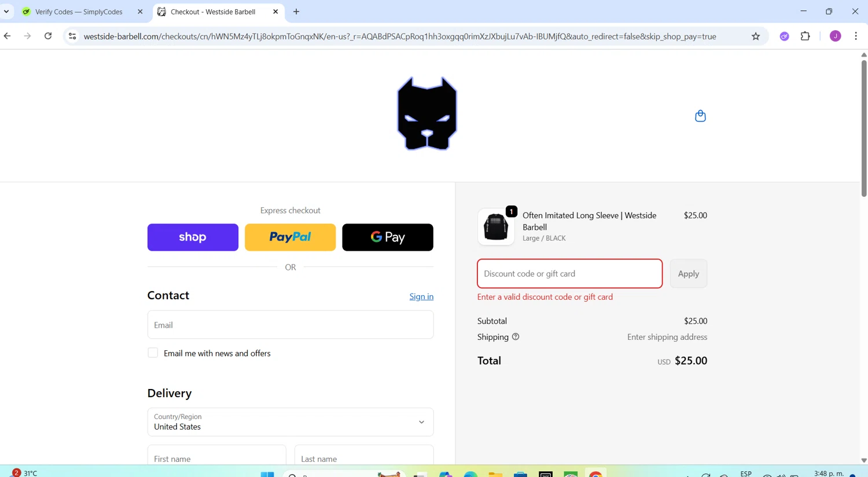
Task: Go back to the previous page
Action: point(8,36)
